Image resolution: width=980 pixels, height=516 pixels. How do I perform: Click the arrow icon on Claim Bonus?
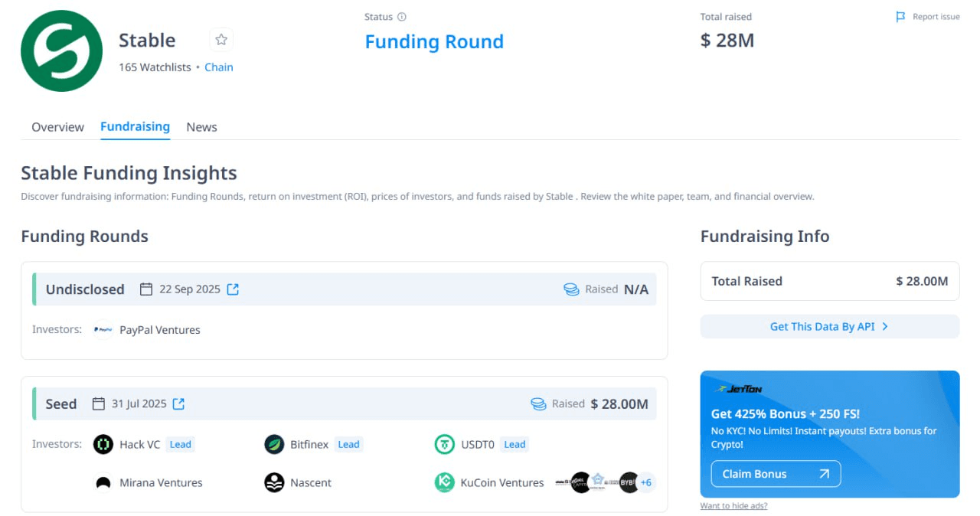[824, 474]
